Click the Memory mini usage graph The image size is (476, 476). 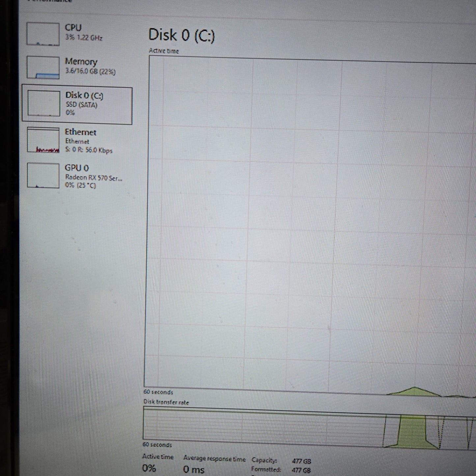[43, 68]
